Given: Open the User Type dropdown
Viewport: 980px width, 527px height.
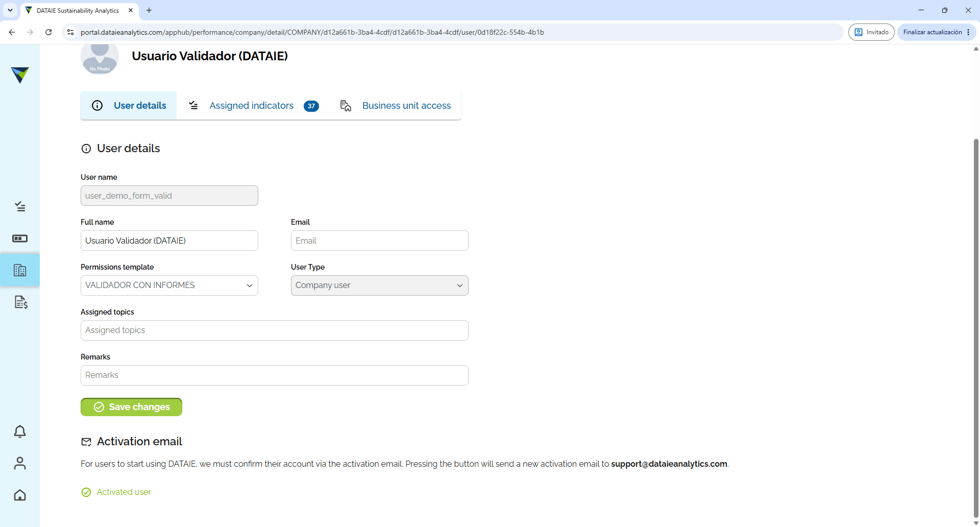Looking at the screenshot, I should pyautogui.click(x=380, y=285).
